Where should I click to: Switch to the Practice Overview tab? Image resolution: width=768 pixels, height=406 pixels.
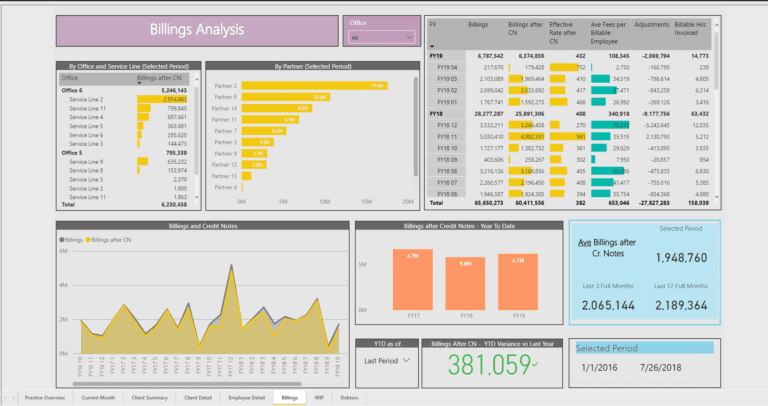(45, 398)
